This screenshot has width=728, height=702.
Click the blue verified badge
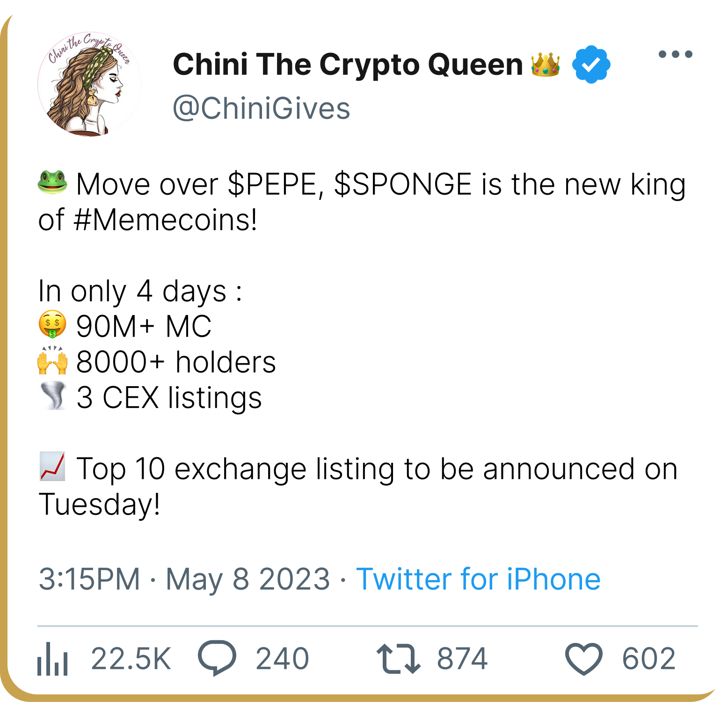click(591, 65)
